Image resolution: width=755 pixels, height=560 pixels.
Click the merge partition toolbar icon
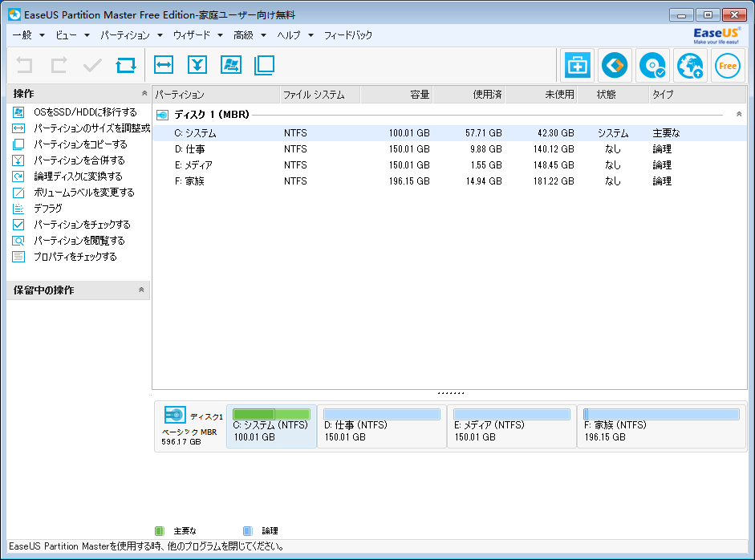click(x=197, y=65)
